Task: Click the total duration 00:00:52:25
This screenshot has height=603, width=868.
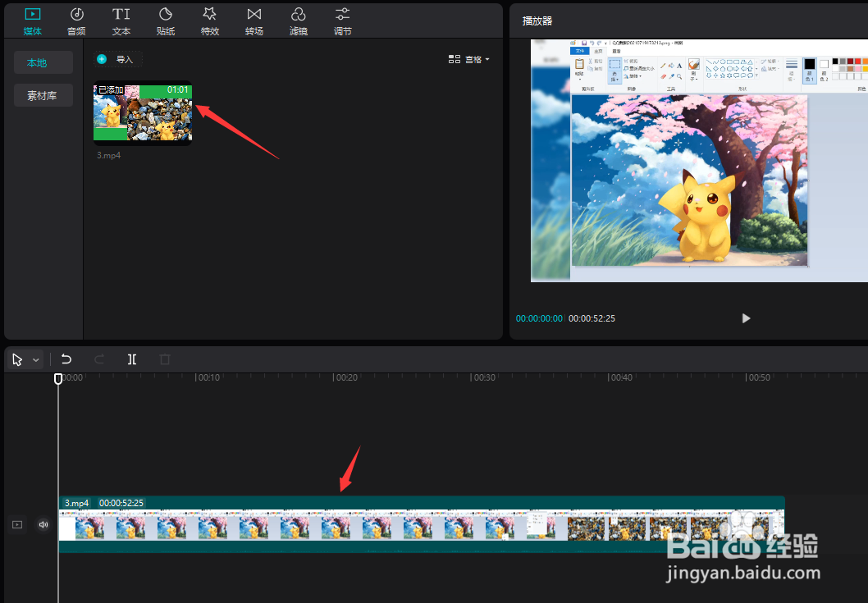Action: click(x=592, y=318)
